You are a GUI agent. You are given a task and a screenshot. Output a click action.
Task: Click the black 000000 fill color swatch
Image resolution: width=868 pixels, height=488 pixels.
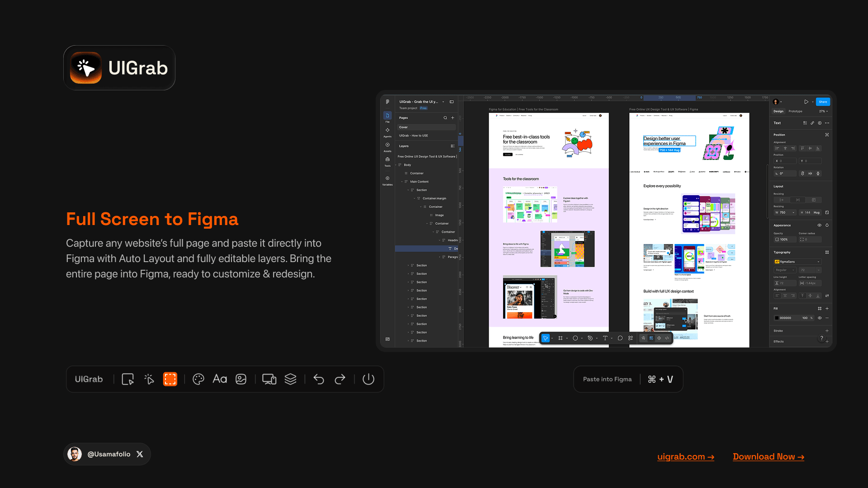click(x=777, y=318)
